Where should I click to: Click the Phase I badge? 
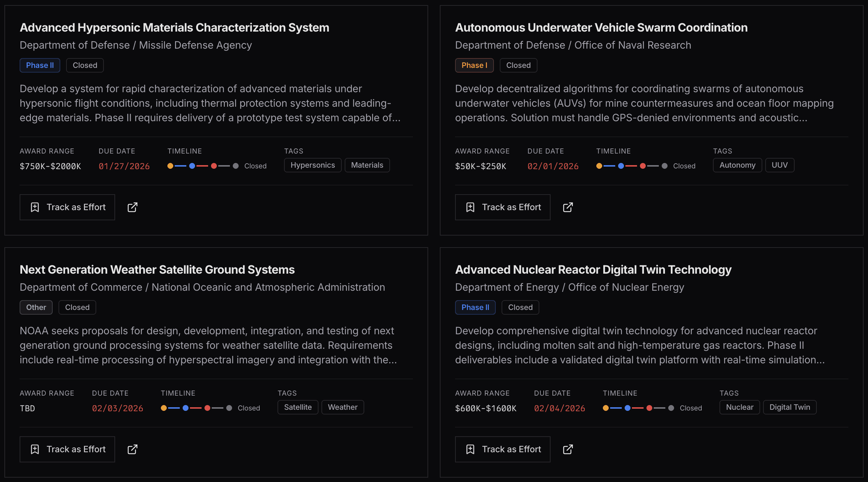474,65
